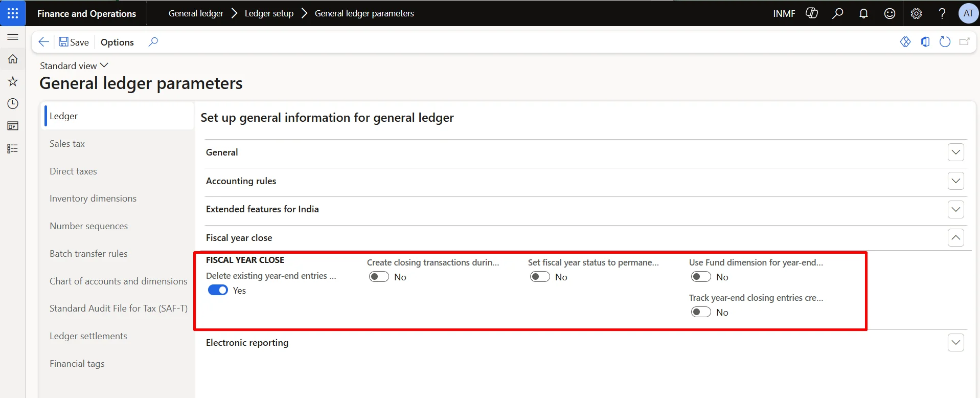Click the Save button

pyautogui.click(x=74, y=42)
